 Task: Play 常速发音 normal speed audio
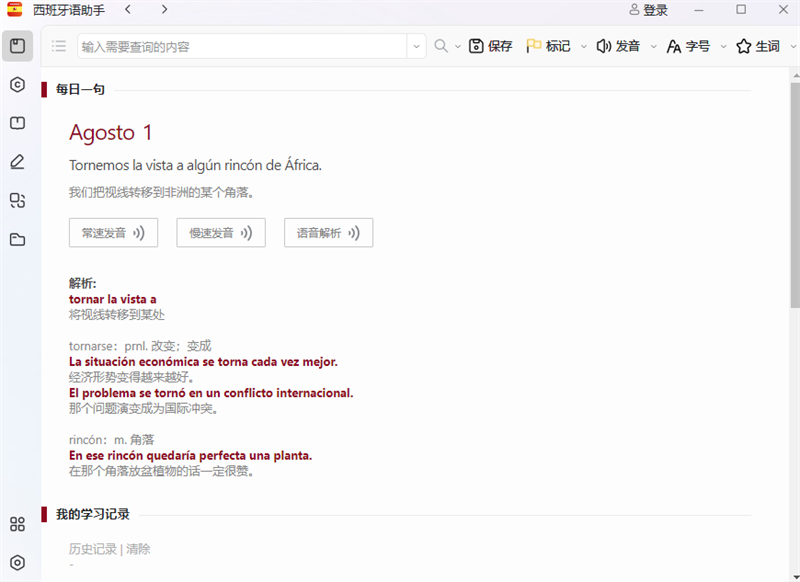113,233
